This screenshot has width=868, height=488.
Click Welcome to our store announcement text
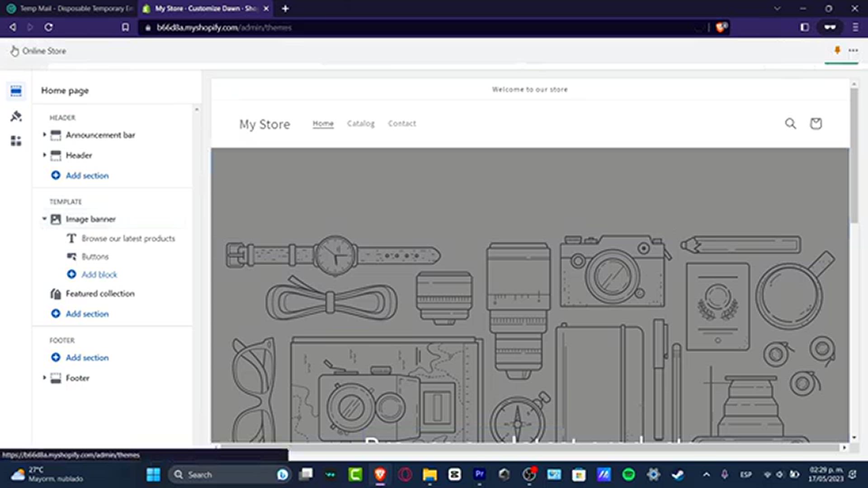530,89
